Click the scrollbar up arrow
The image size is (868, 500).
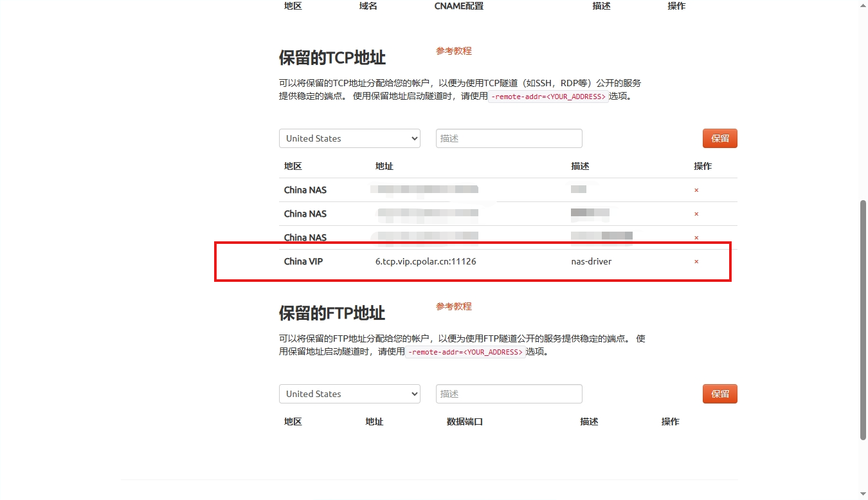click(x=863, y=5)
